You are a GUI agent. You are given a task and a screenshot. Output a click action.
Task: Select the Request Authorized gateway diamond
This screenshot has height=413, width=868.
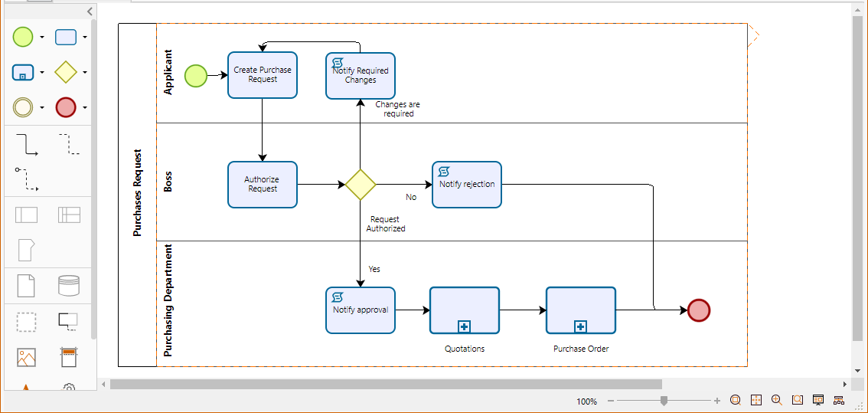(x=361, y=185)
